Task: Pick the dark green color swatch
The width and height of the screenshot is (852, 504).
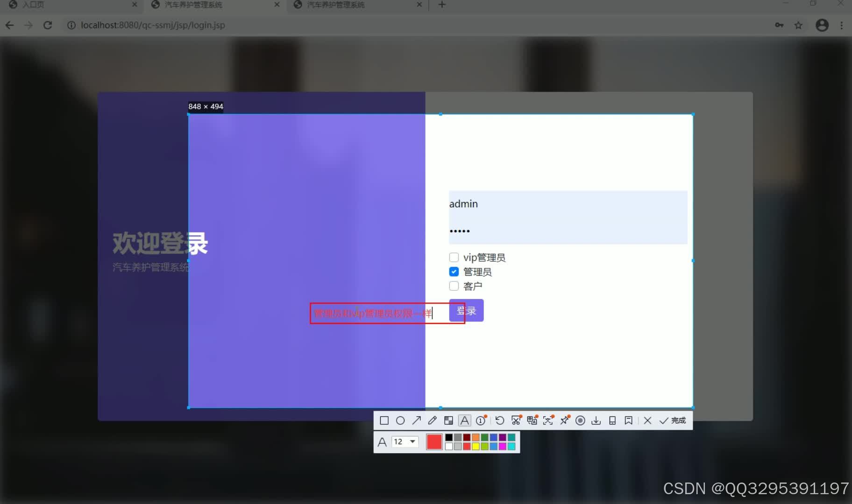Action: point(484,437)
